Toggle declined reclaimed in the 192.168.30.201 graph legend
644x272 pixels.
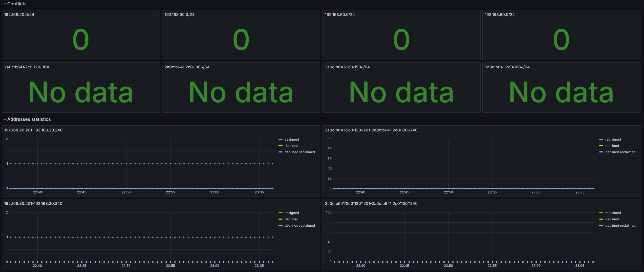(299, 226)
